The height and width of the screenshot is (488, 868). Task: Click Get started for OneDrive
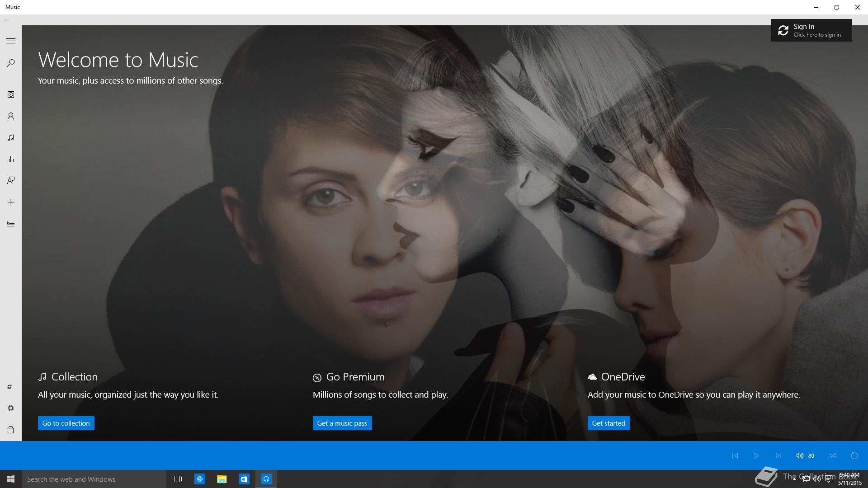coord(609,423)
